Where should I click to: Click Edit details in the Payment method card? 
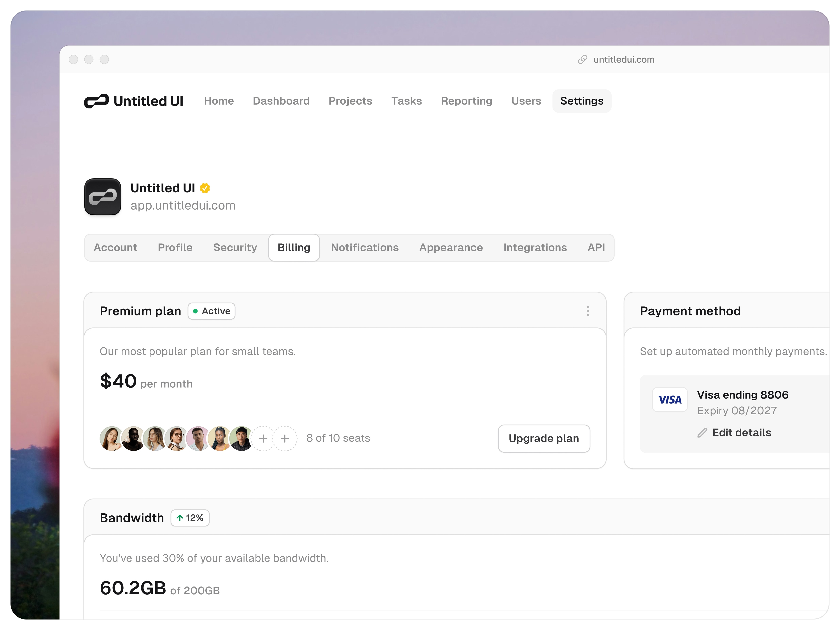[x=742, y=432]
